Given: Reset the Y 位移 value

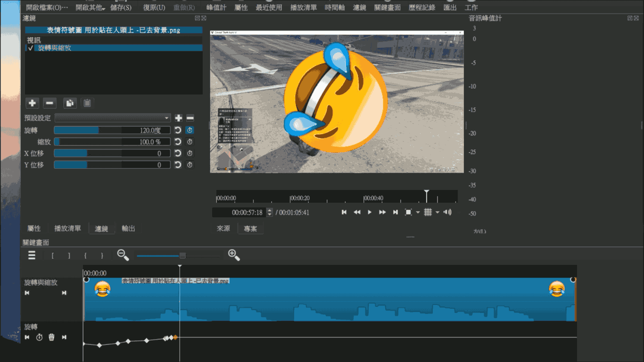Looking at the screenshot, I should click(178, 165).
